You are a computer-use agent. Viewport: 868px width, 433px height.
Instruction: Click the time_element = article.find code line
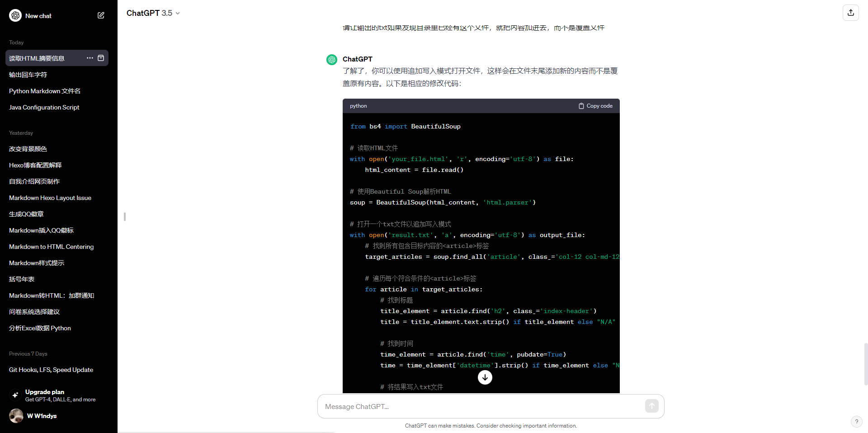point(473,354)
